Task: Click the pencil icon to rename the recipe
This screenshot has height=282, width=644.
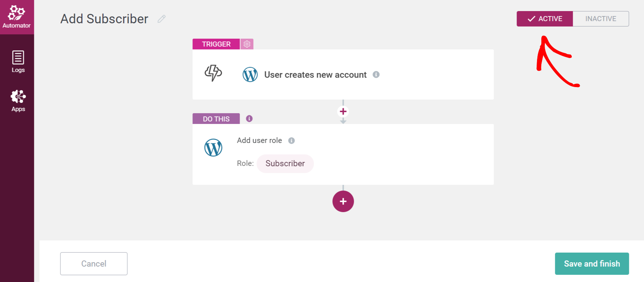Action: [x=161, y=19]
